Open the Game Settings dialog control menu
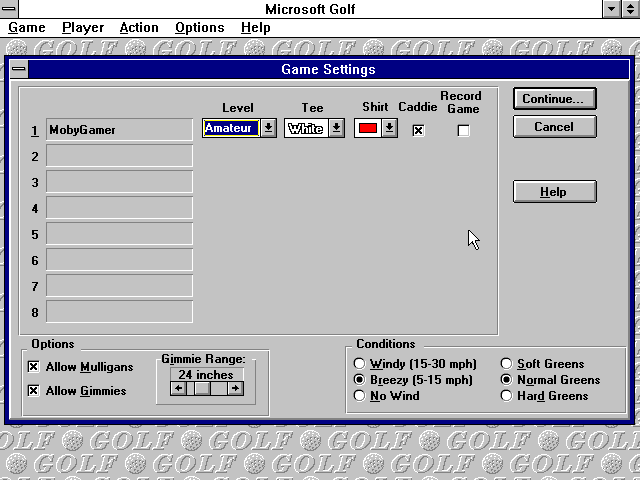This screenshot has width=640, height=480. point(21,70)
